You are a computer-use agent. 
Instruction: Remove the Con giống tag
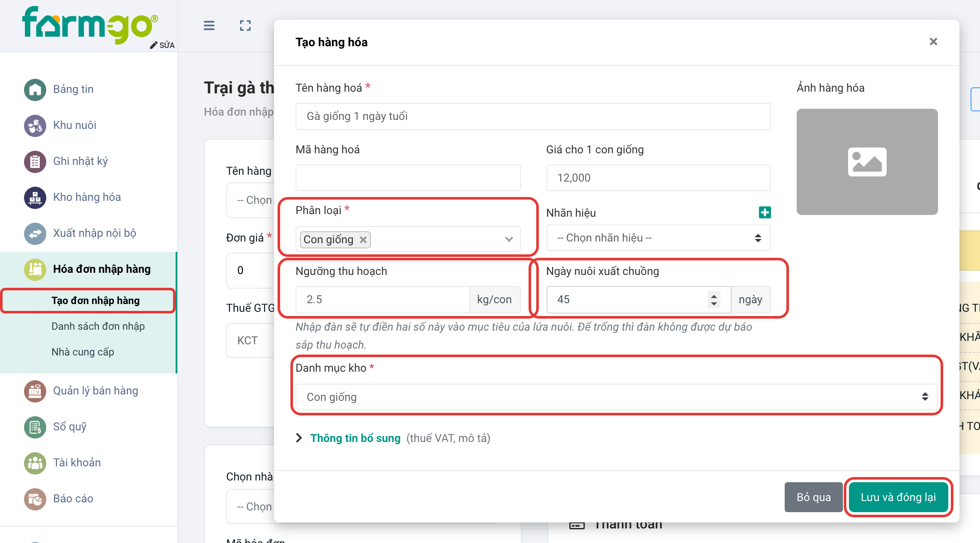363,240
